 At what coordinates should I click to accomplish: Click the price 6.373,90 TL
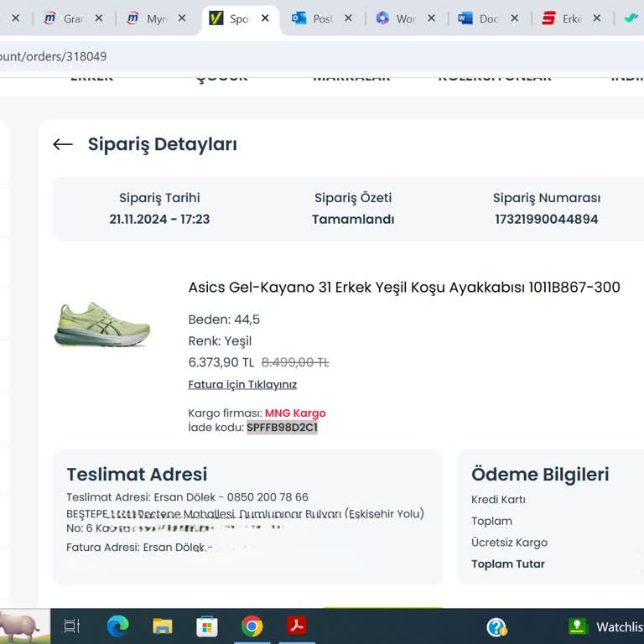(x=221, y=362)
